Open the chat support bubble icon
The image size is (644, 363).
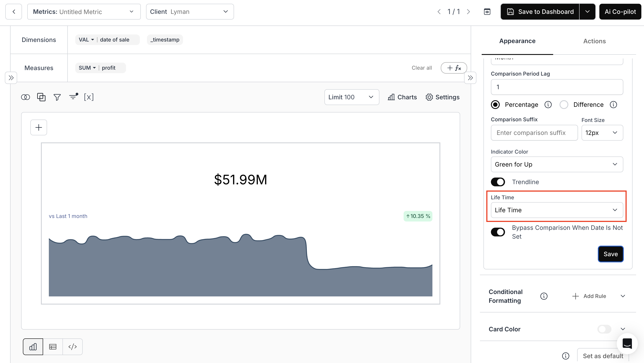tap(627, 343)
